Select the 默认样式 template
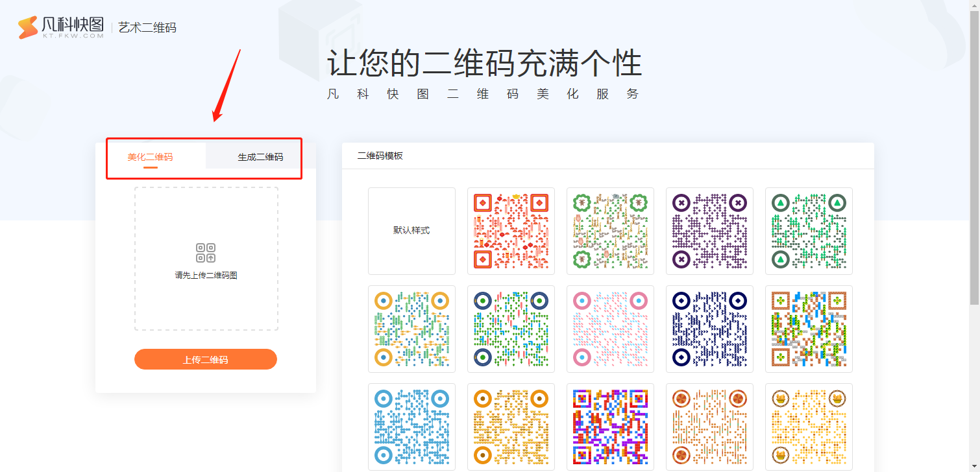 point(411,231)
